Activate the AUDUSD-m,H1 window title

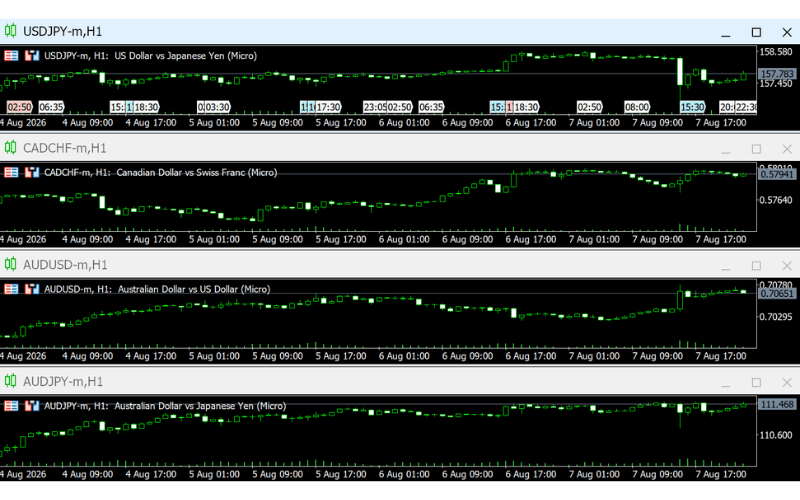(65, 265)
